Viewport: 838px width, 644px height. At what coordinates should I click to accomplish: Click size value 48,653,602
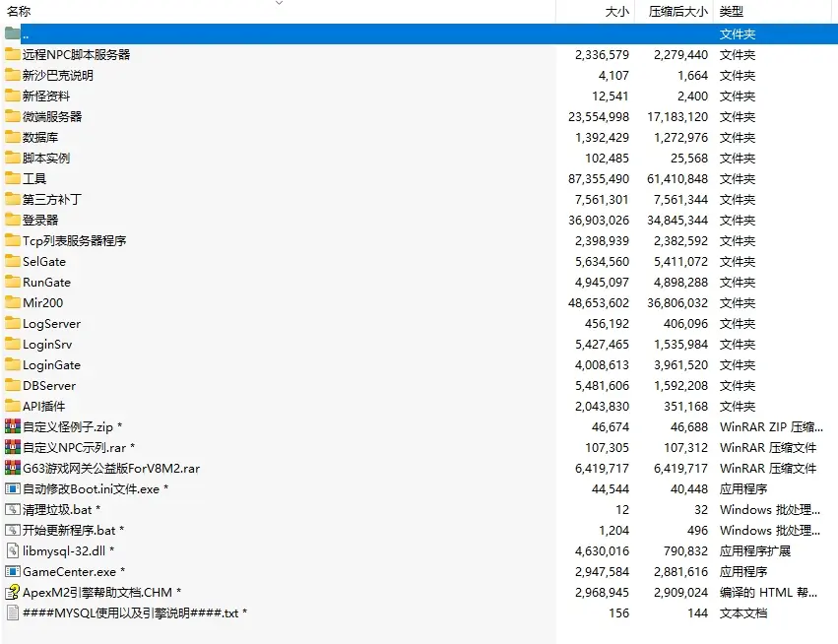click(599, 302)
